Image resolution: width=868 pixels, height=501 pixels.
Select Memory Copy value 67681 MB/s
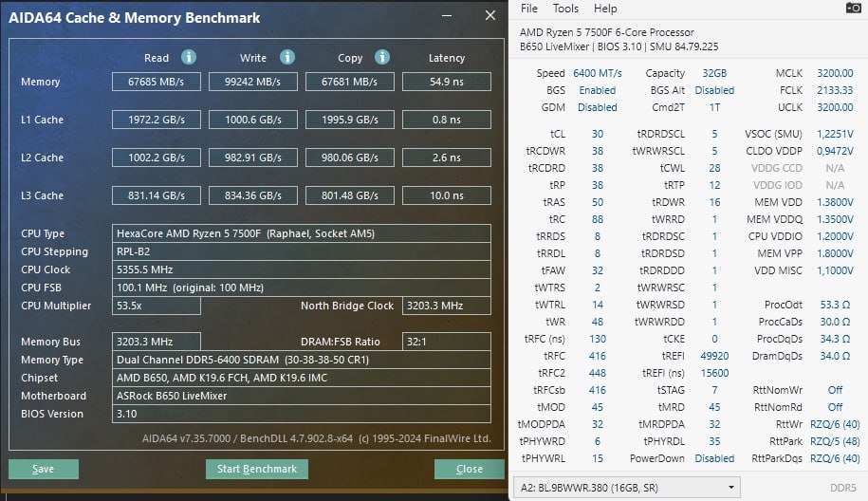coord(350,82)
